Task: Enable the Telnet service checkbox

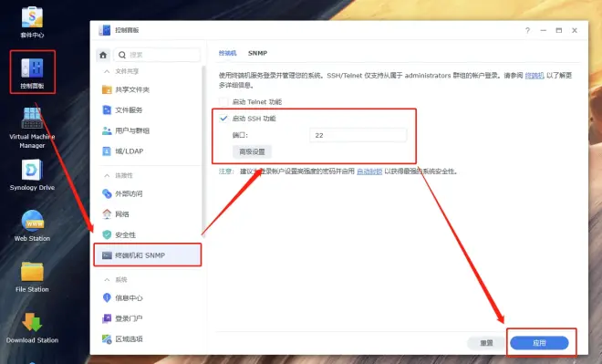Action: (223, 102)
